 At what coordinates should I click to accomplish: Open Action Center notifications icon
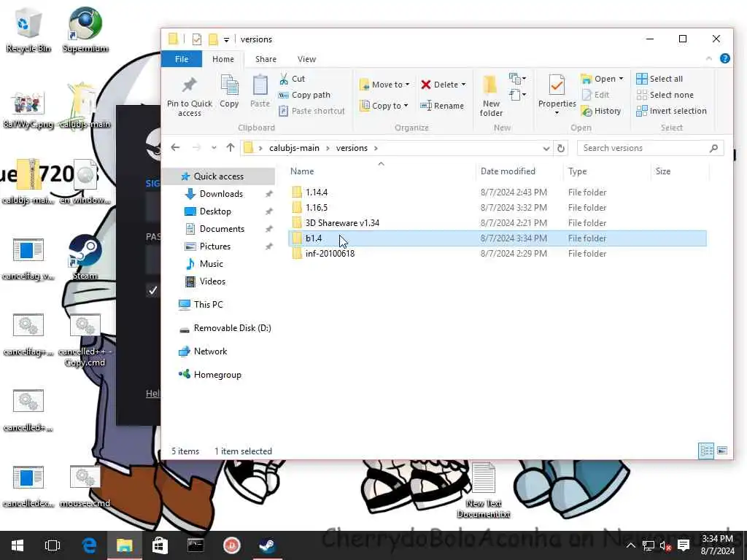tap(683, 545)
